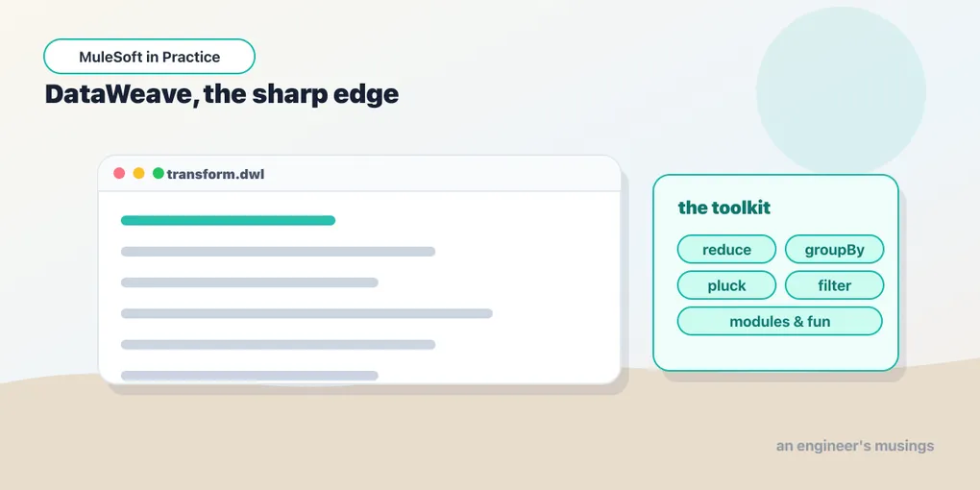Choose the filter pill
Screen dimensions: 980x490
(834, 285)
